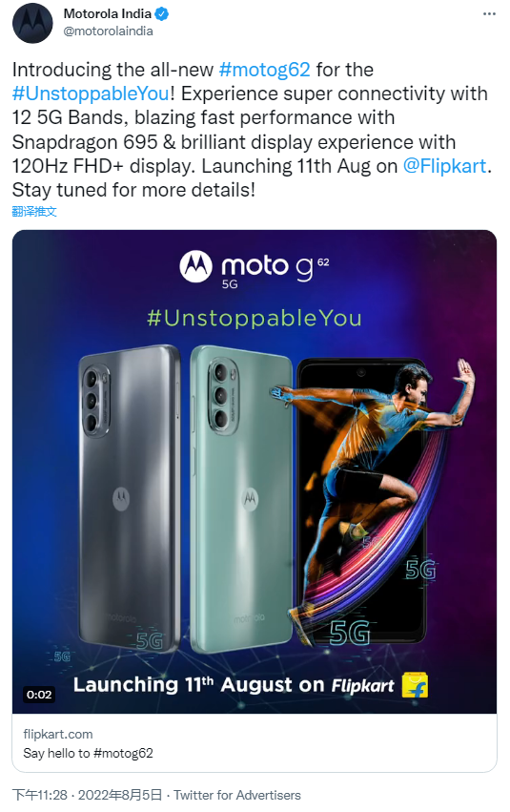510x812 pixels.
Task: Click the Twitter for Advertisers source label
Action: pos(237,795)
